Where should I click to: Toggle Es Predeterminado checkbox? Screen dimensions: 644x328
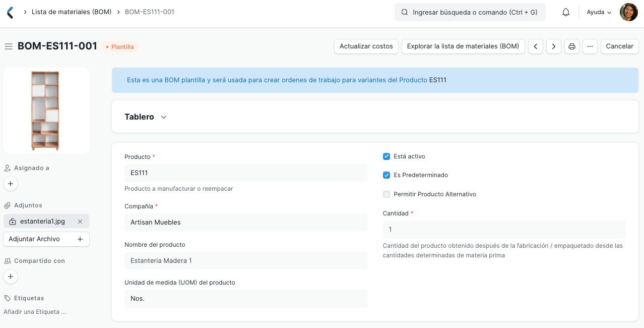[387, 175]
